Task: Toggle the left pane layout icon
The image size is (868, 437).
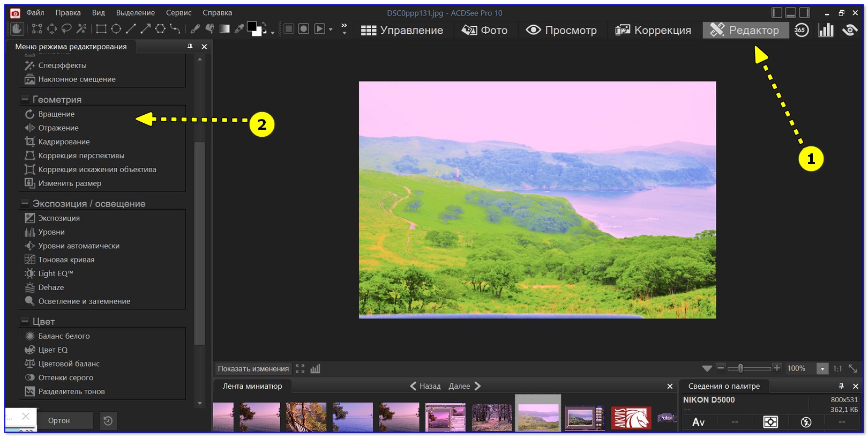Action: [777, 13]
